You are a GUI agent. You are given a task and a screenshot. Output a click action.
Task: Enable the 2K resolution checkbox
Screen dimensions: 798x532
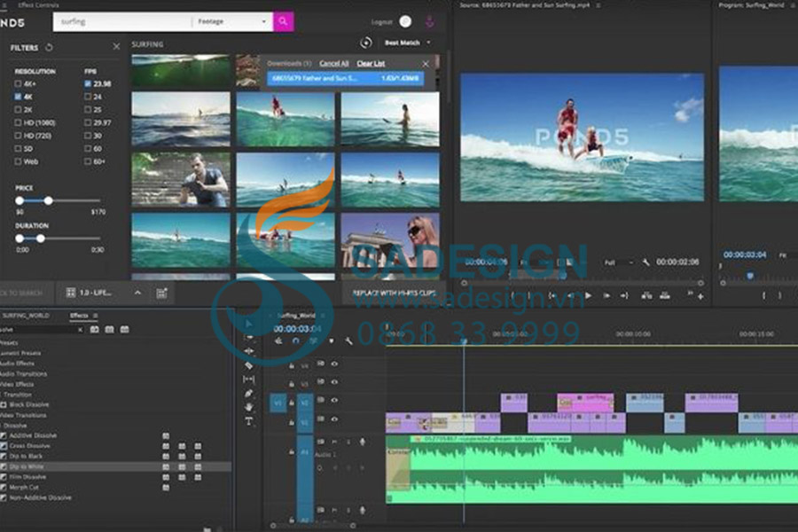coord(19,109)
